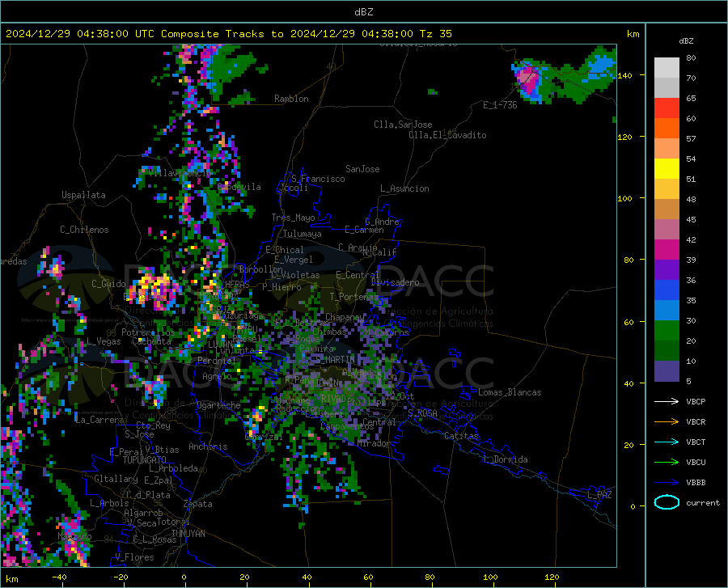Click the cyan VBCT arrow in legend

coord(667,442)
